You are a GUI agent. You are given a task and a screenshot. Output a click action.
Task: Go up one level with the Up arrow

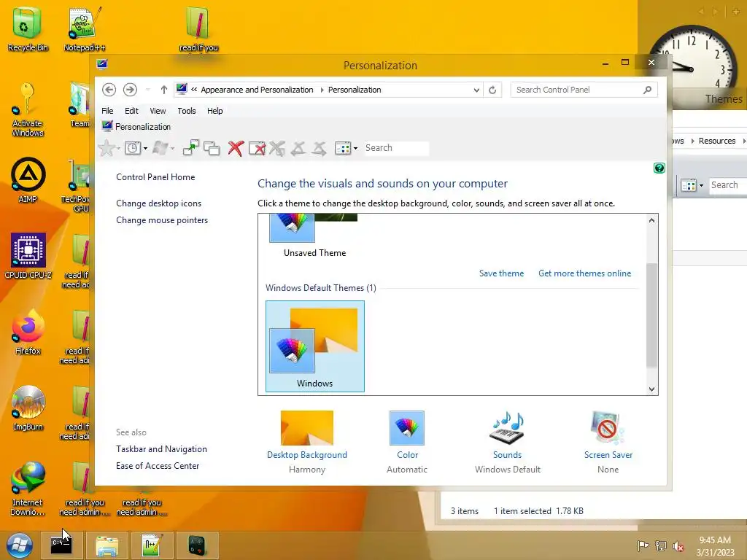click(164, 90)
